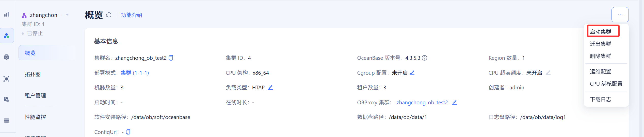The width and height of the screenshot is (644, 137).
Task: Open 拓扑图 in the side navigation
Action: [x=33, y=74]
